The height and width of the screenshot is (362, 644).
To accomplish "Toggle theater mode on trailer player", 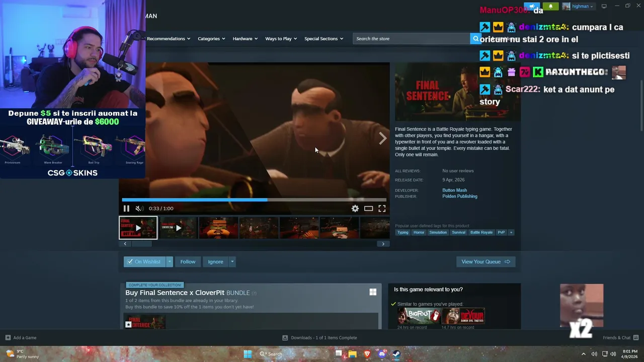I will pos(368,209).
